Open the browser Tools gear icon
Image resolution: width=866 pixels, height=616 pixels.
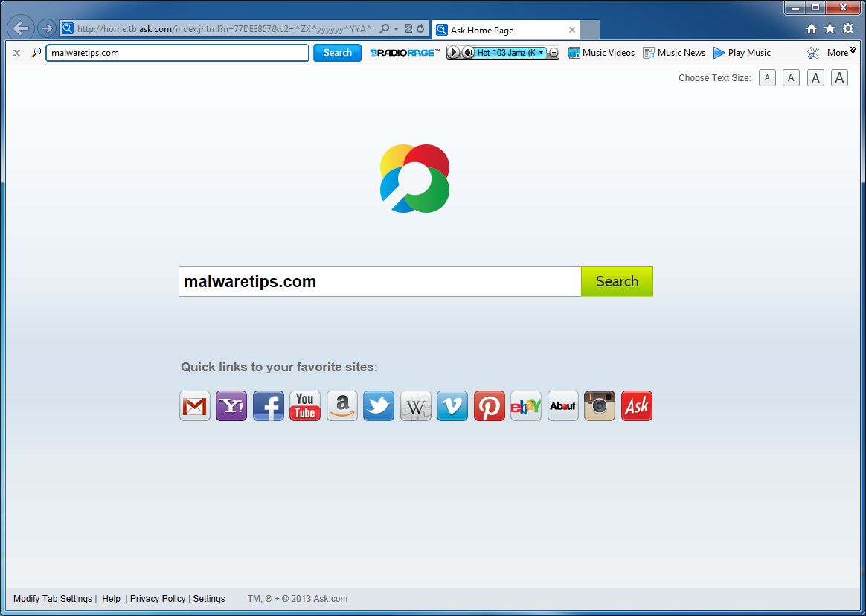(x=848, y=29)
